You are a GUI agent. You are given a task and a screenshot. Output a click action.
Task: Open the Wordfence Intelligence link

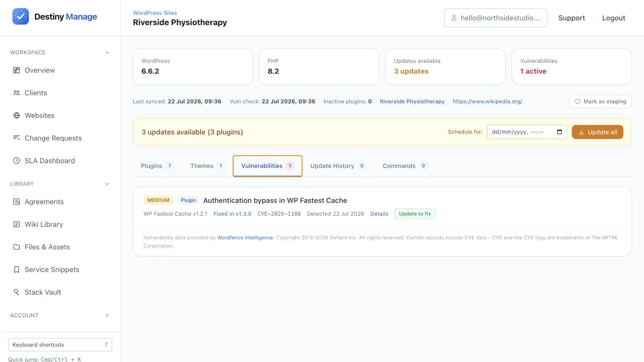(245, 238)
